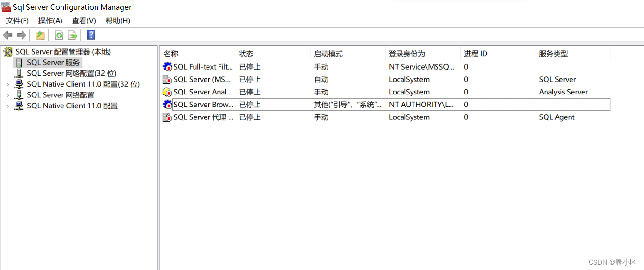Click the SQL Server 配置管理器 root icon
The height and width of the screenshot is (270, 644).
click(8, 52)
